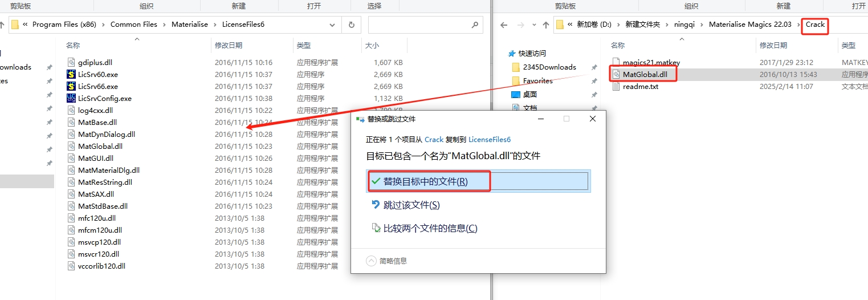The height and width of the screenshot is (300, 868).
Task: Expand breadcrumb chevron after 新加卷 (D:)
Action: pos(617,25)
